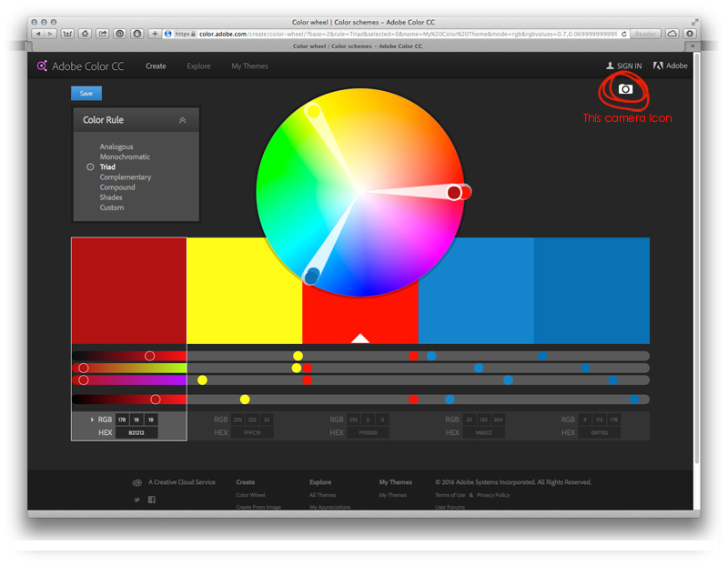Collapse the Color Rule panel chevron

coord(183,120)
